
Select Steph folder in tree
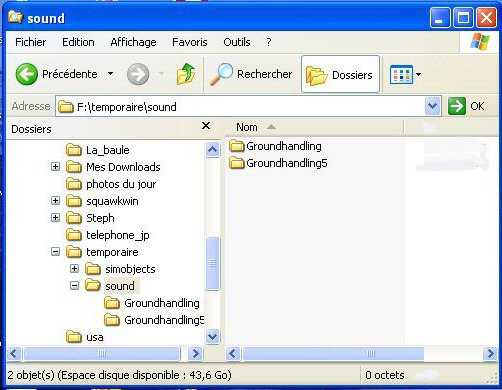point(90,218)
